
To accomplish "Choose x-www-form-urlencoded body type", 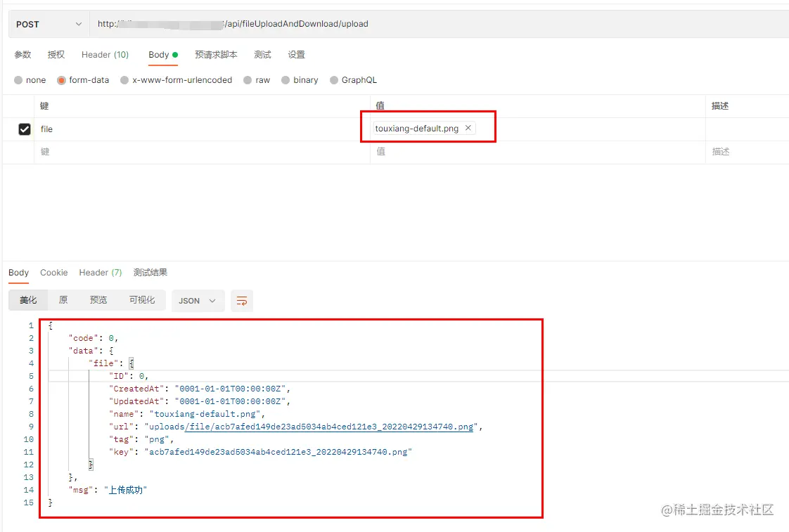I will click(x=176, y=80).
